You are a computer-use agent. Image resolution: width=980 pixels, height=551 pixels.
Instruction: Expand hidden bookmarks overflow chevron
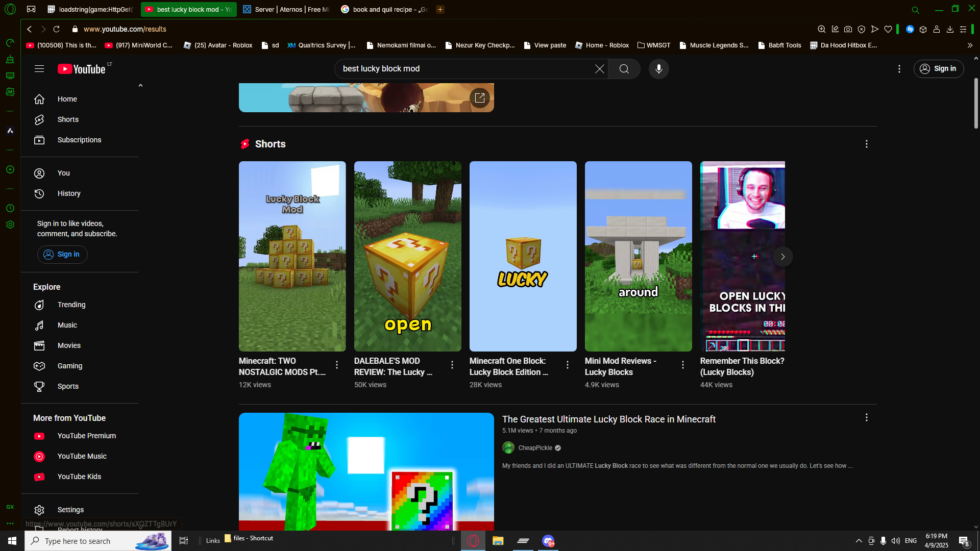[x=970, y=45]
